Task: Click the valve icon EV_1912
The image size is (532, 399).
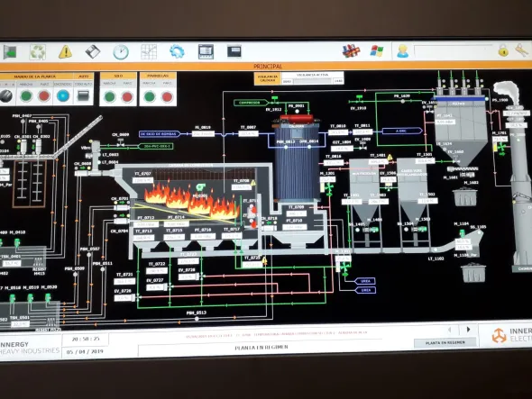Action: click(x=274, y=100)
